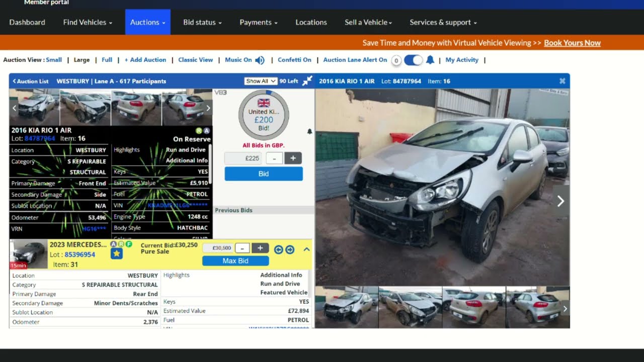This screenshot has height=362, width=644.
Task: Click the green R badge on Kia Rio
Action: 199,131
